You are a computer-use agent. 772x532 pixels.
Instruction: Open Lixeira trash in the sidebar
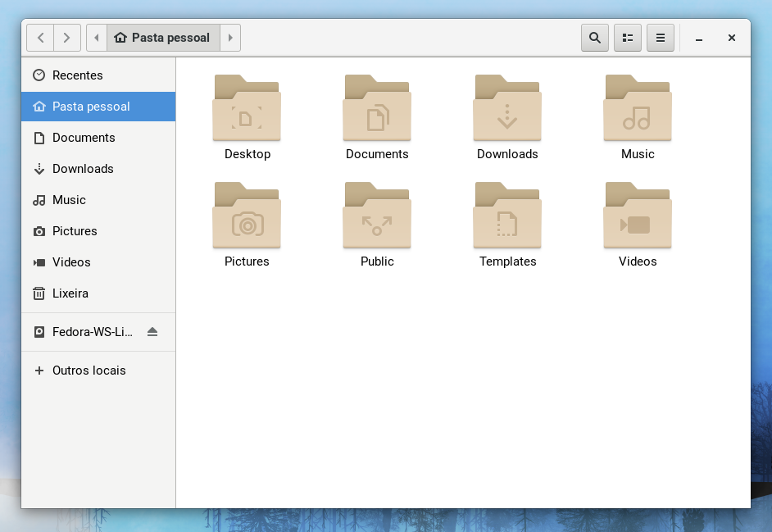(98, 293)
